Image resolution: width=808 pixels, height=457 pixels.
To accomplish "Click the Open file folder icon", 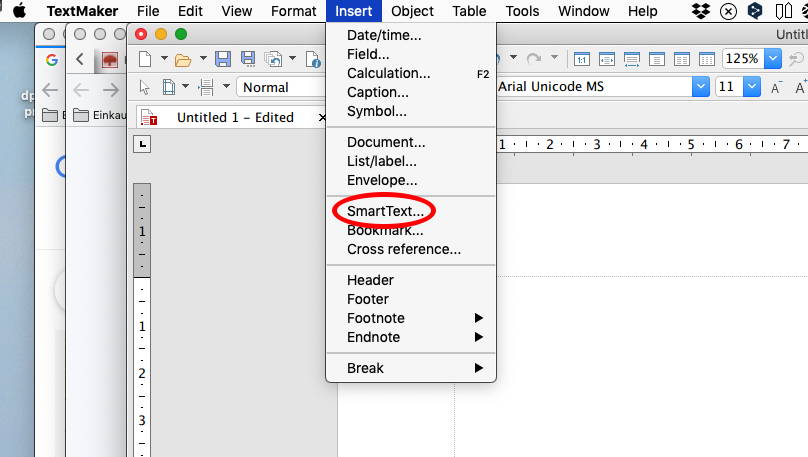I will tap(181, 59).
